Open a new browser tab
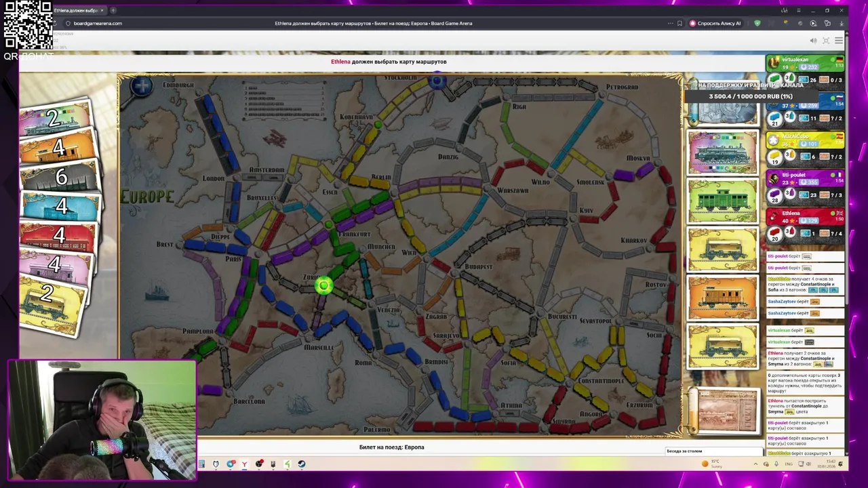 click(113, 10)
